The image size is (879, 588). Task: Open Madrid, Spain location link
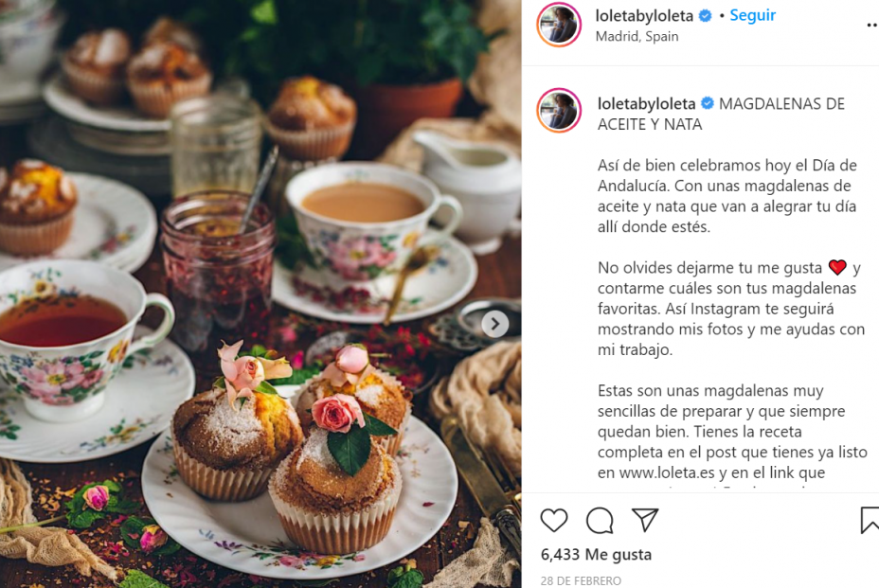[x=637, y=36]
